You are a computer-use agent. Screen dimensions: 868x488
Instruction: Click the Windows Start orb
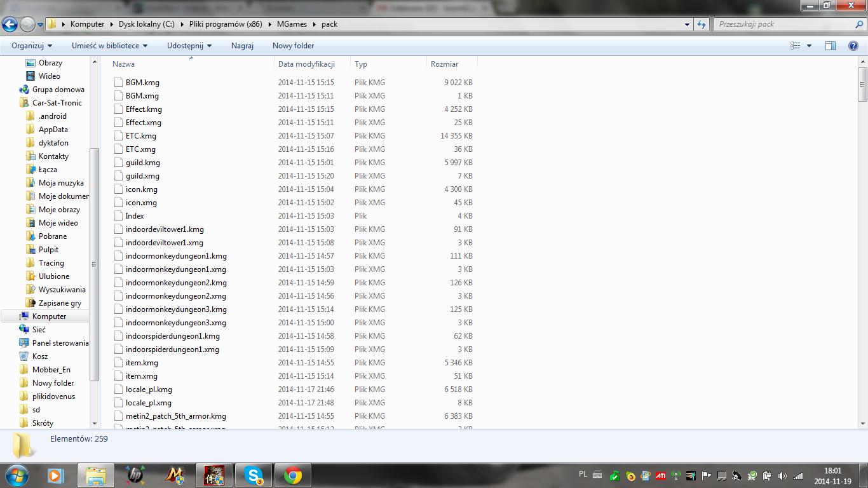(x=17, y=475)
